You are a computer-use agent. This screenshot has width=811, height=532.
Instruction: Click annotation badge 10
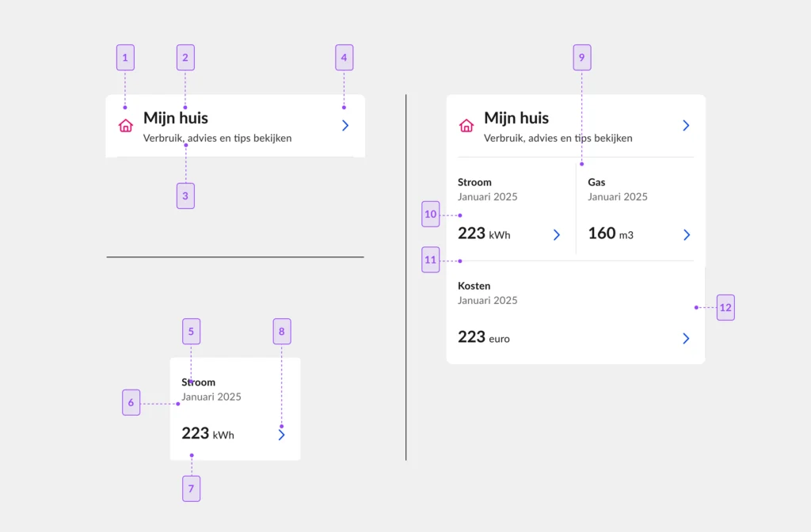point(430,214)
